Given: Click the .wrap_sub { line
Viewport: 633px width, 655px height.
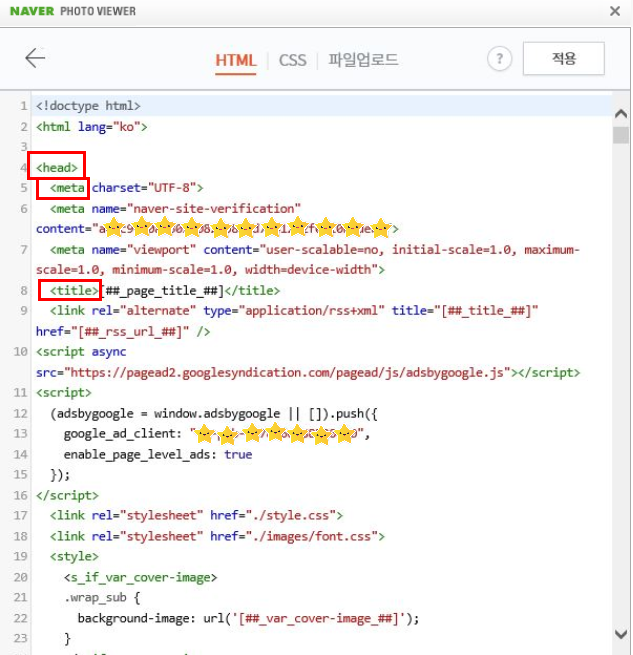Looking at the screenshot, I should click(102, 597).
